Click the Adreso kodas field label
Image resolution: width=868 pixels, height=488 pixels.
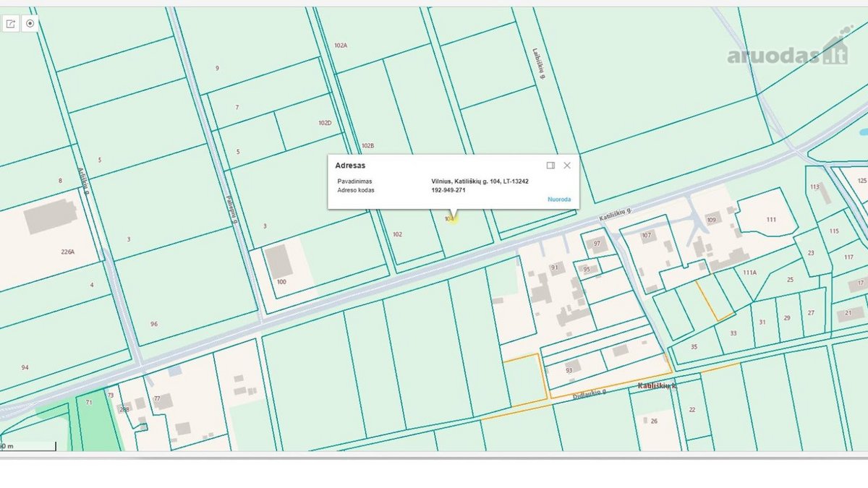pyautogui.click(x=357, y=189)
